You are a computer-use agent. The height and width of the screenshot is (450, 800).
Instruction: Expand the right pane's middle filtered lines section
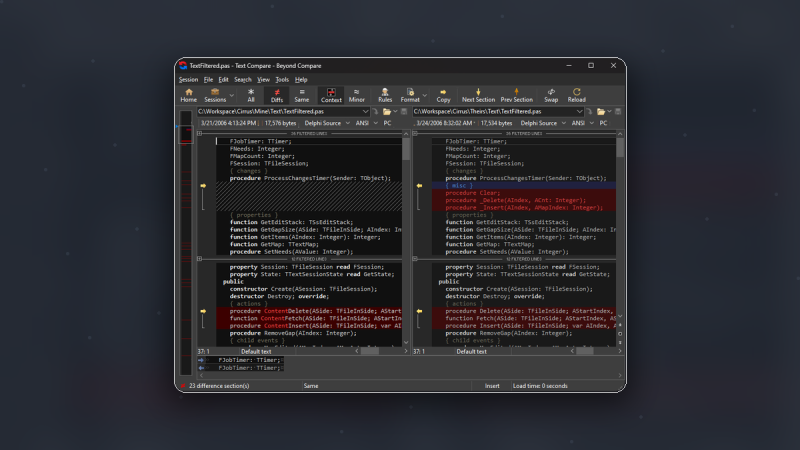(415, 259)
